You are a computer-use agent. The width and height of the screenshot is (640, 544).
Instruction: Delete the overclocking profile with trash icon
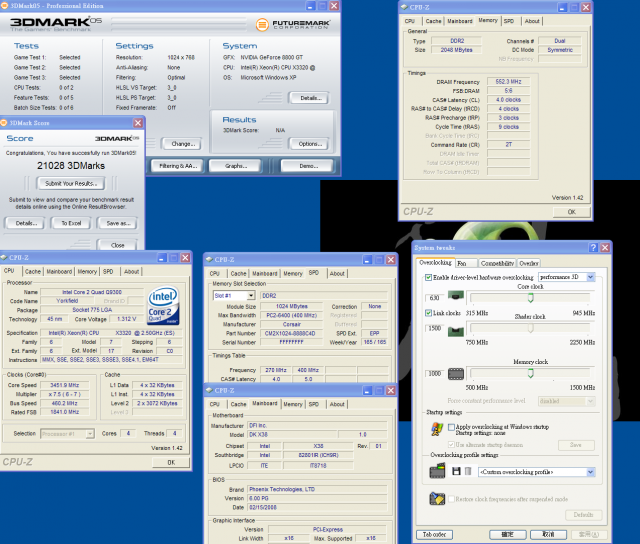[x=468, y=471]
